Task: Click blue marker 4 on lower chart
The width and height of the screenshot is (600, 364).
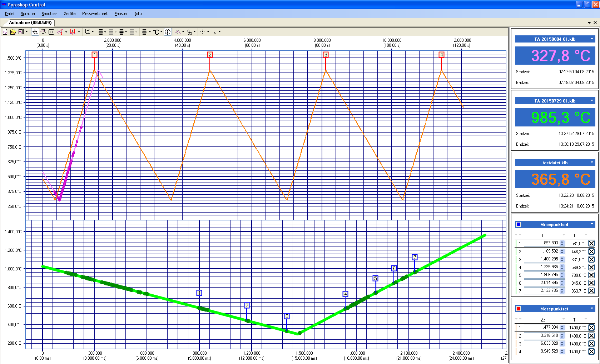Action: [x=345, y=294]
